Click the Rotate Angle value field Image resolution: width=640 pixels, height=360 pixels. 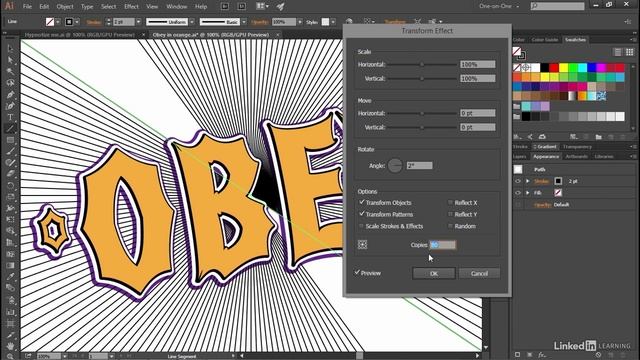[420, 166]
